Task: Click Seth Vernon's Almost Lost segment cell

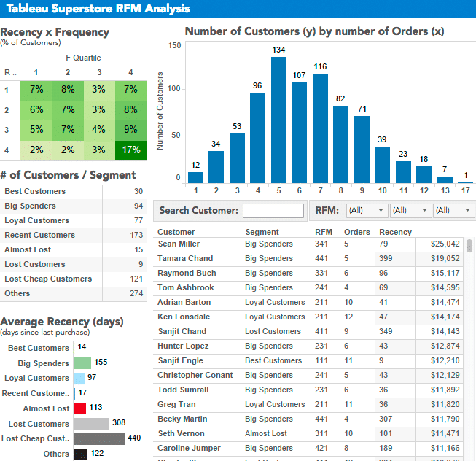Action: (265, 433)
